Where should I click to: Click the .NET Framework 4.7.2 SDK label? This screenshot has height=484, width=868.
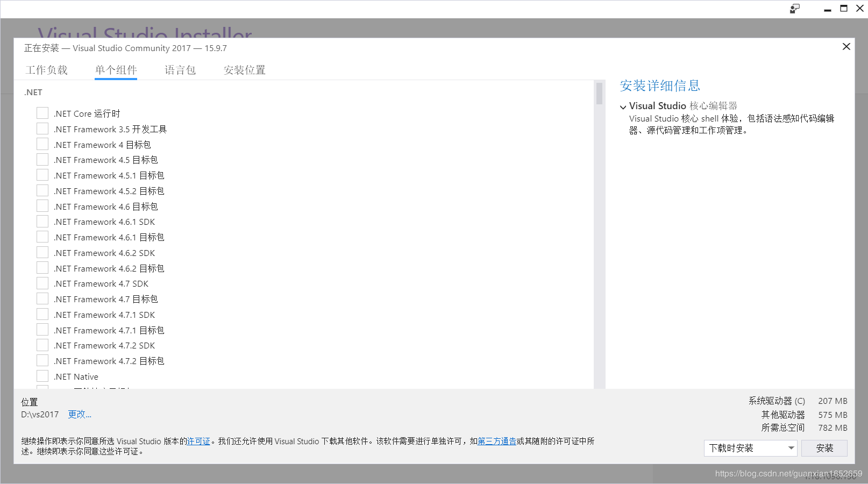(104, 345)
